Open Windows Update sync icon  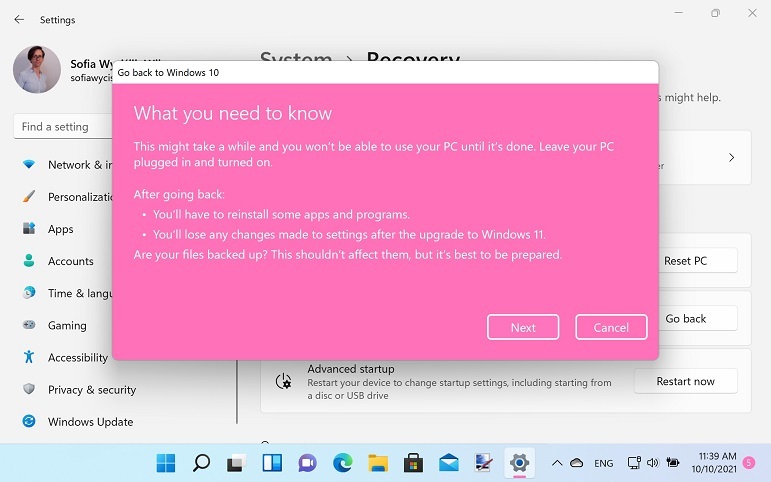29,422
